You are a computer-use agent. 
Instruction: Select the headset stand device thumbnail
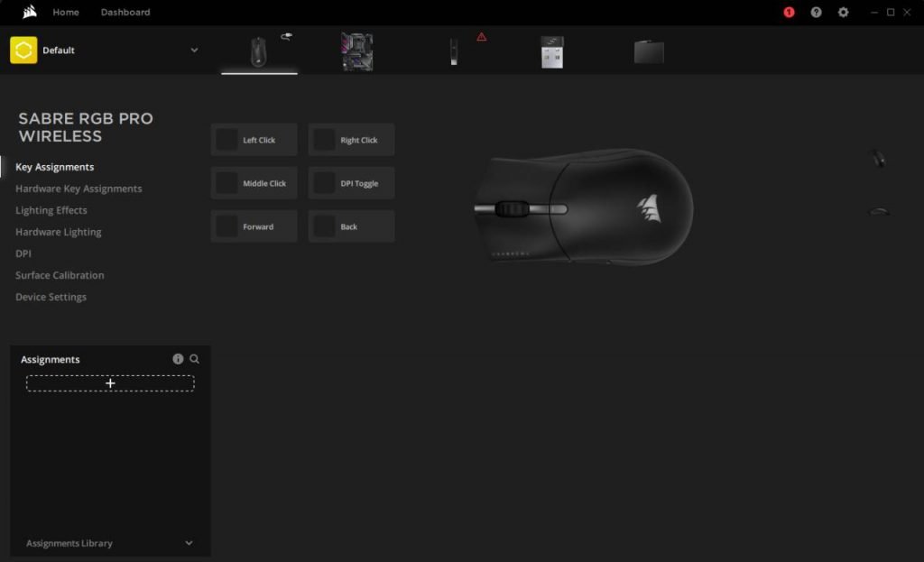[454, 51]
